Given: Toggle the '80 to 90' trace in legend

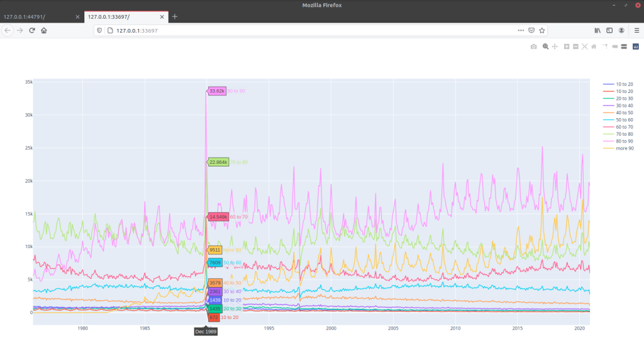Looking at the screenshot, I should pos(624,141).
